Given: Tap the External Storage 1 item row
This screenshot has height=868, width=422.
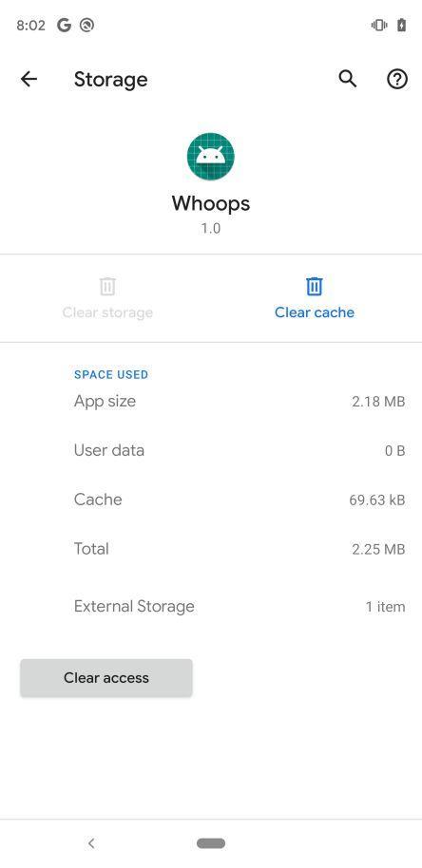Looking at the screenshot, I should pos(240,606).
